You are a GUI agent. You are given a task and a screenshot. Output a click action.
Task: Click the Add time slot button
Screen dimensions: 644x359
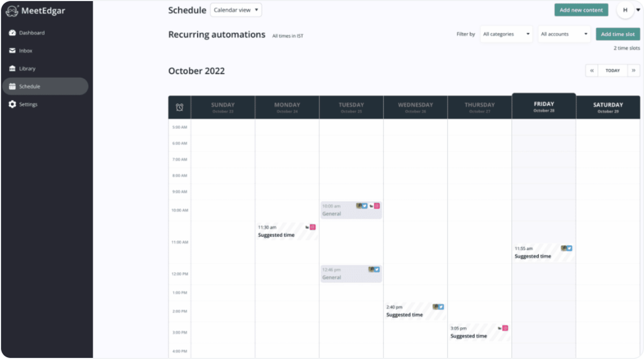[x=618, y=34]
